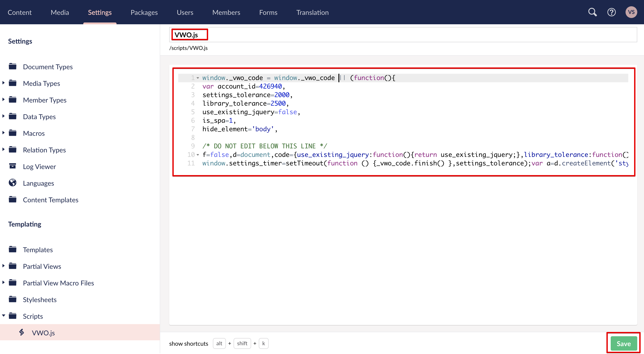Click the alt shortcut key badge
The image size is (644, 354).
(x=219, y=343)
